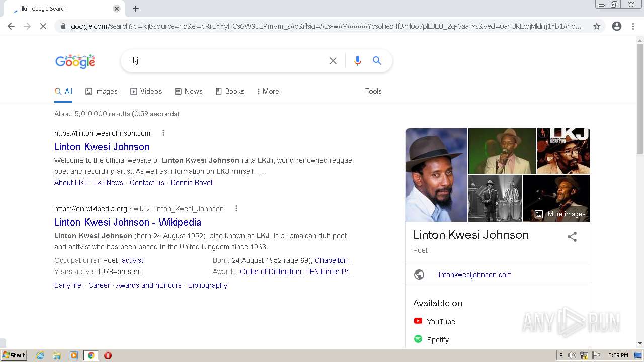644x362 pixels.
Task: Open the Action Center flag tray icon
Action: 596,355
